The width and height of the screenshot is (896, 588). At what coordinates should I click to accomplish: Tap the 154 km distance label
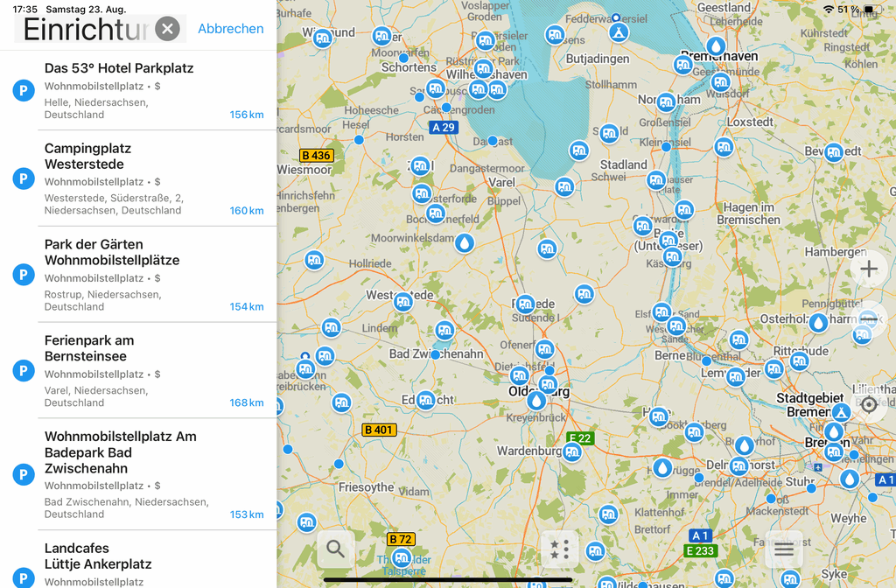247,307
